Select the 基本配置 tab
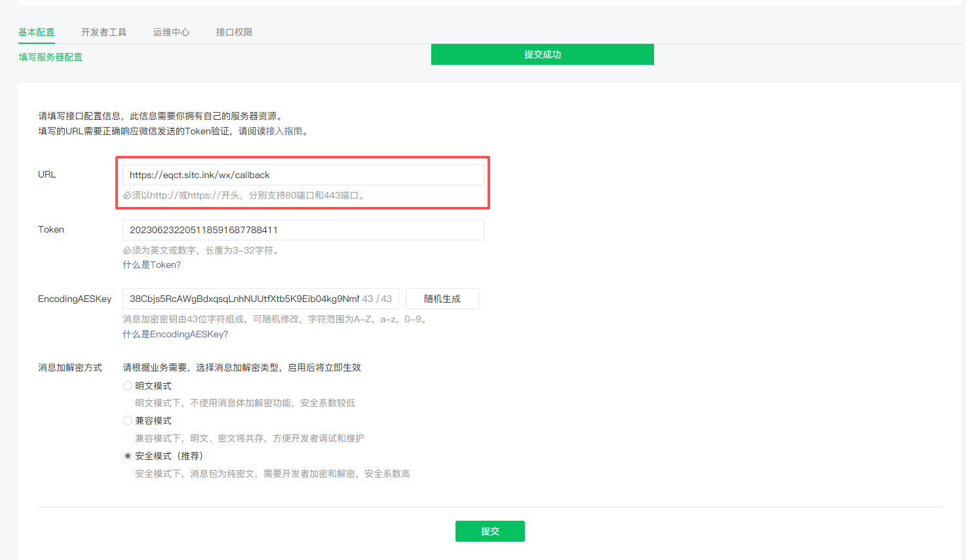 (36, 31)
